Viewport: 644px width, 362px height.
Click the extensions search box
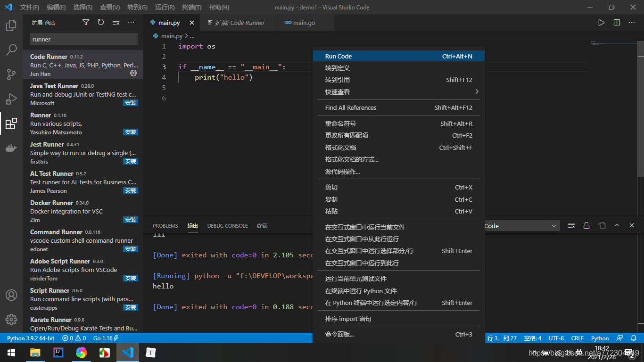click(x=84, y=39)
